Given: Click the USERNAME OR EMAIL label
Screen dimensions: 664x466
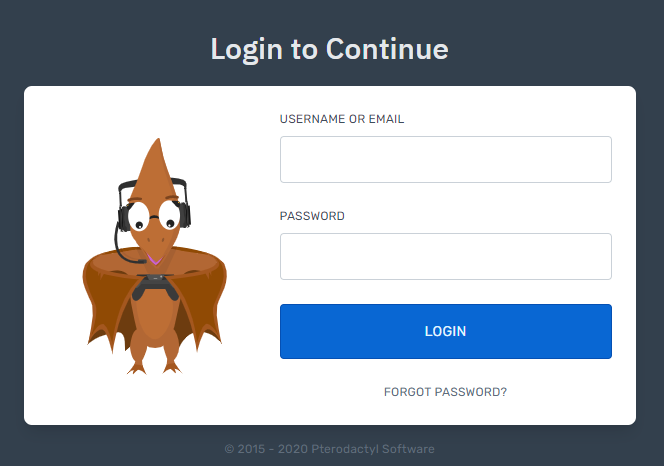Looking at the screenshot, I should point(342,119).
